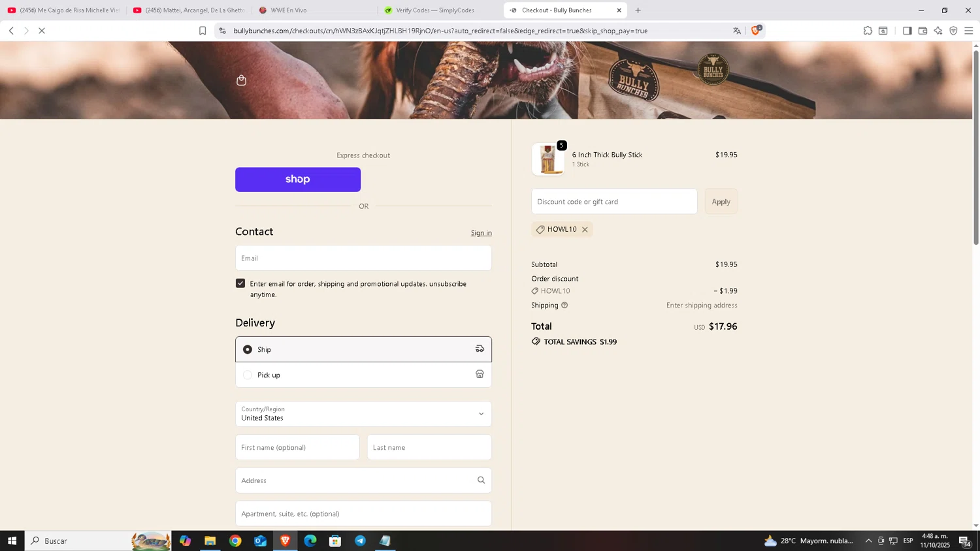Open the shopping bag cart icon
This screenshot has height=551, width=980.
click(x=241, y=80)
